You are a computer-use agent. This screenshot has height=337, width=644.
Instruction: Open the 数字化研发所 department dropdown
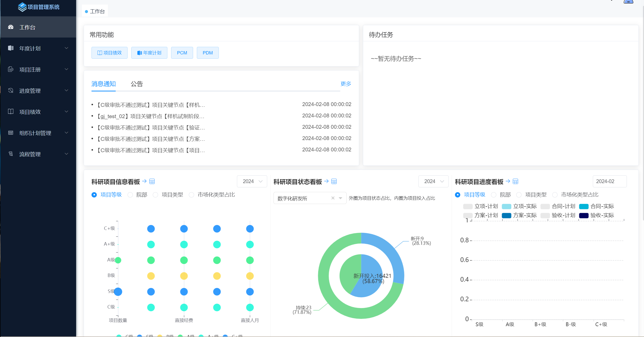[310, 198]
